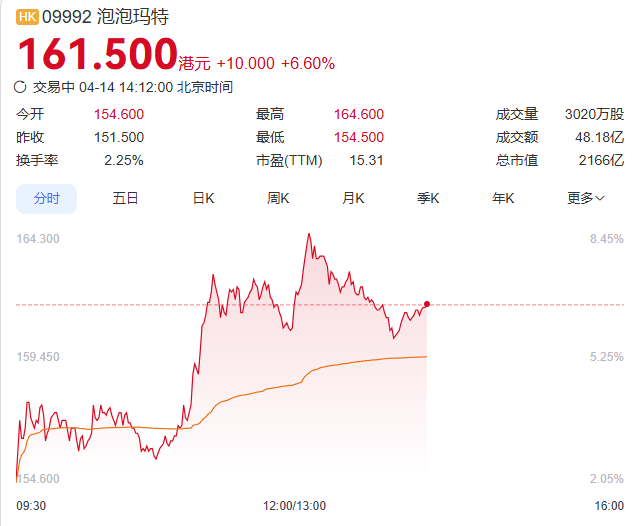The width and height of the screenshot is (634, 526).
Task: Open the 季K quarterly chart tab
Action: [x=428, y=198]
